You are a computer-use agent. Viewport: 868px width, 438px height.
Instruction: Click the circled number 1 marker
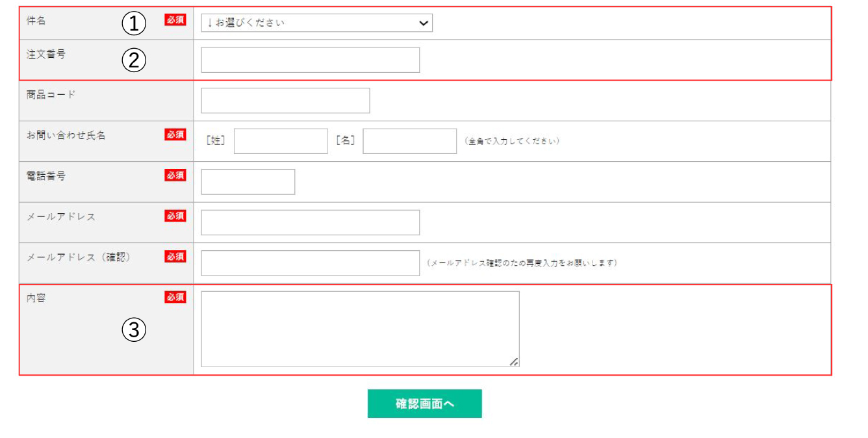pos(134,24)
